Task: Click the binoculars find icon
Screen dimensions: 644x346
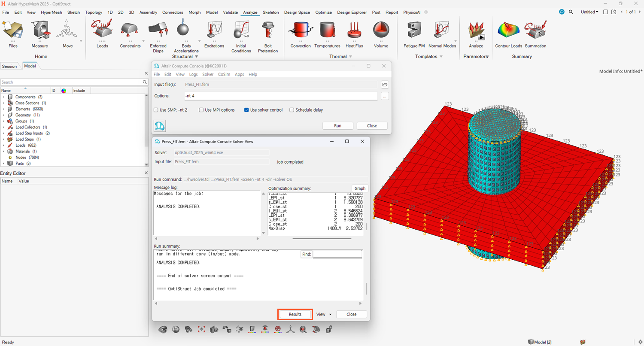Action: (188, 329)
